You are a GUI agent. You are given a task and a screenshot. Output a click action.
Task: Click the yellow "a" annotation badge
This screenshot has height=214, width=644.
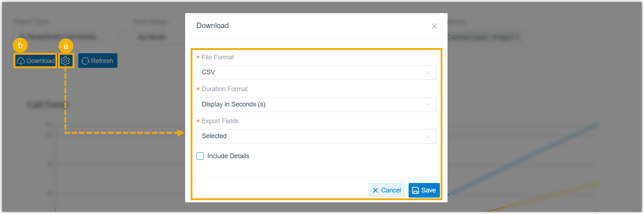click(66, 46)
